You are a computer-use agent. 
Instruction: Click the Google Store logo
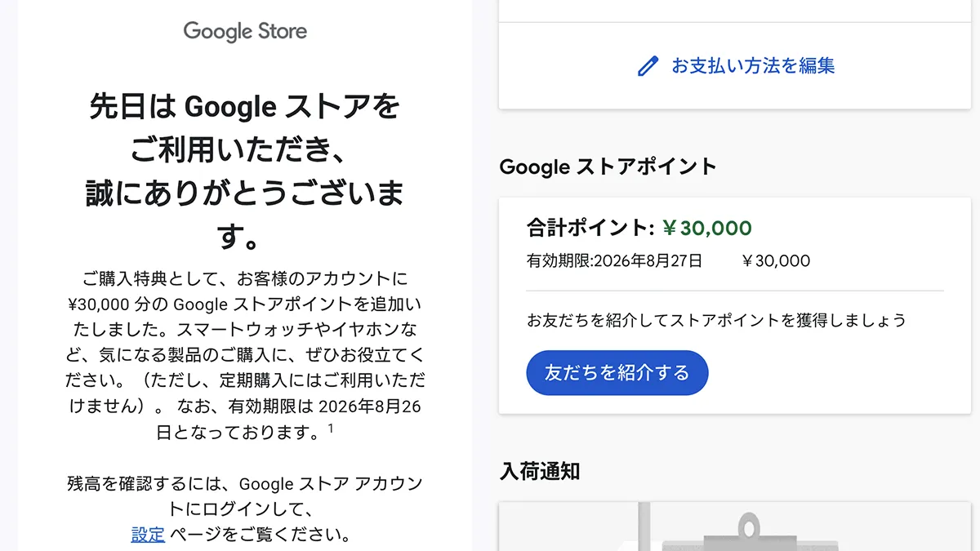(x=245, y=32)
